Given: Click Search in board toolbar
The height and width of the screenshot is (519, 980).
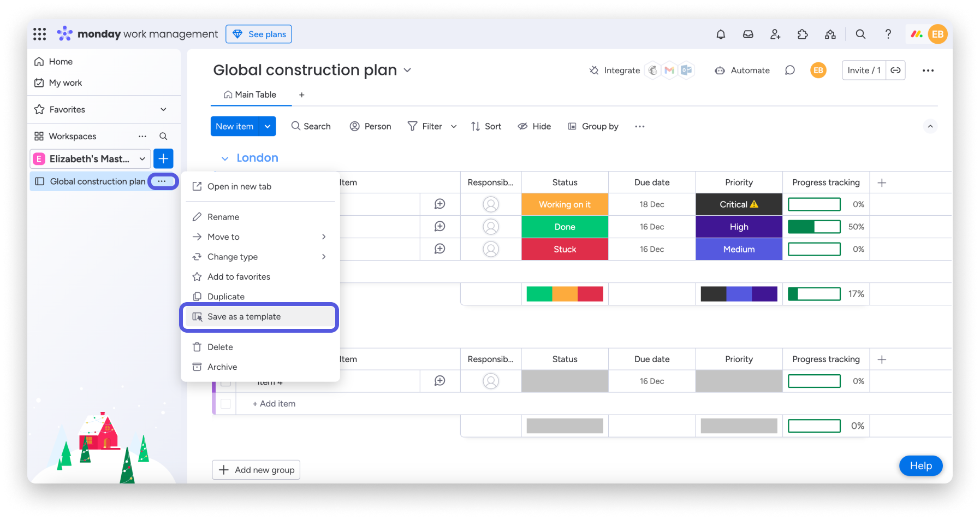Looking at the screenshot, I should 311,126.
